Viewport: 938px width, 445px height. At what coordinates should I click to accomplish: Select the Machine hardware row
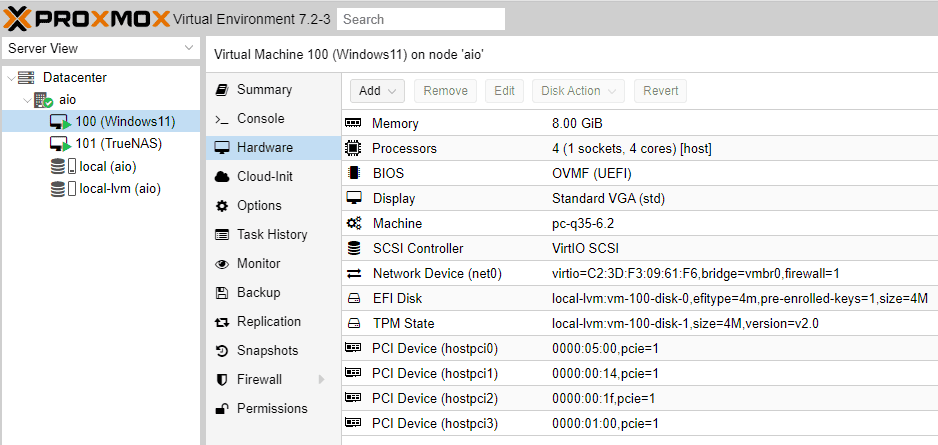(x=640, y=223)
